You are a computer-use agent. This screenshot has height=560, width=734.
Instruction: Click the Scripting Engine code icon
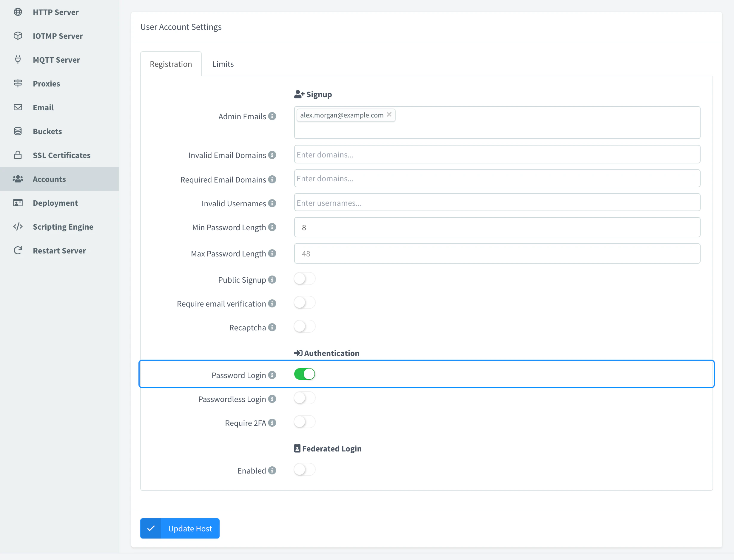pyautogui.click(x=18, y=227)
